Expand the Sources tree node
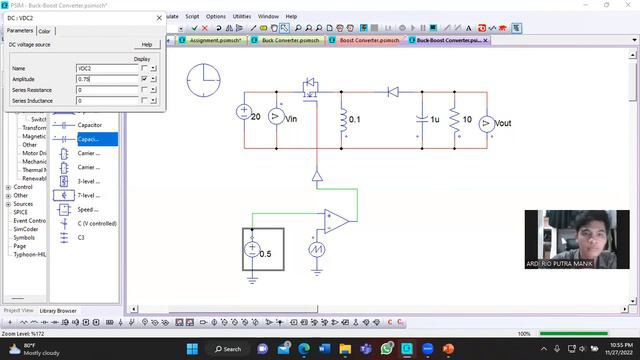Viewport: 640px width, 360px height. tap(8, 204)
